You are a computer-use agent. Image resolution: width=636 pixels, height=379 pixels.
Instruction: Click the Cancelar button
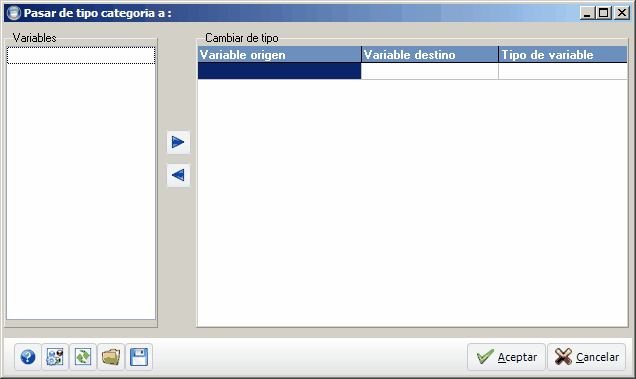click(587, 357)
